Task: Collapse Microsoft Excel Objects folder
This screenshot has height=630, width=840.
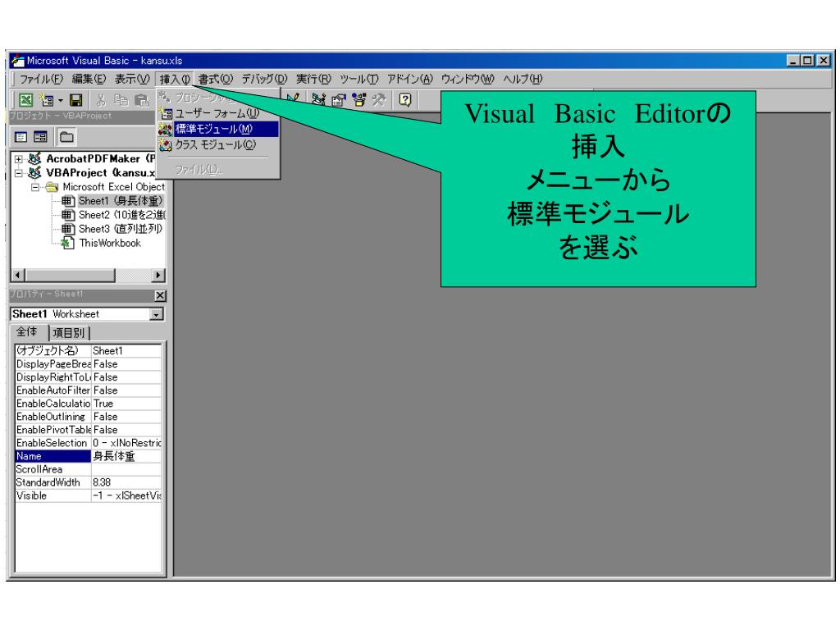Action: pos(34,187)
